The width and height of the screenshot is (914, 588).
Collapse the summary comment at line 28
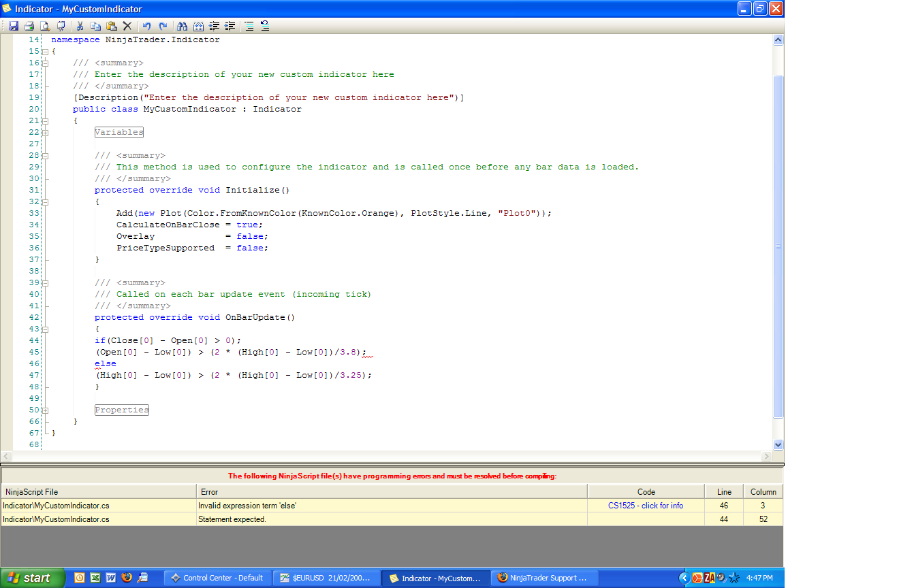pos(45,156)
